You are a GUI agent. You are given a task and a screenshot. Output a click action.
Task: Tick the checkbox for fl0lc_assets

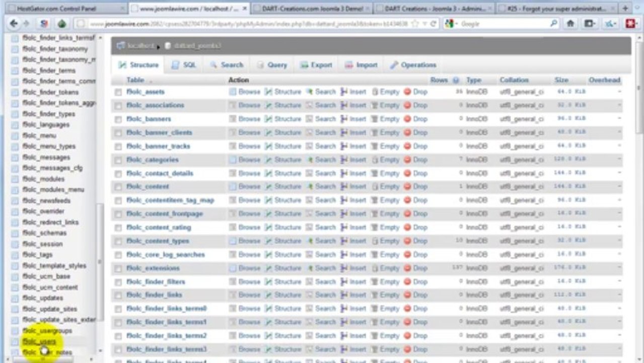118,92
